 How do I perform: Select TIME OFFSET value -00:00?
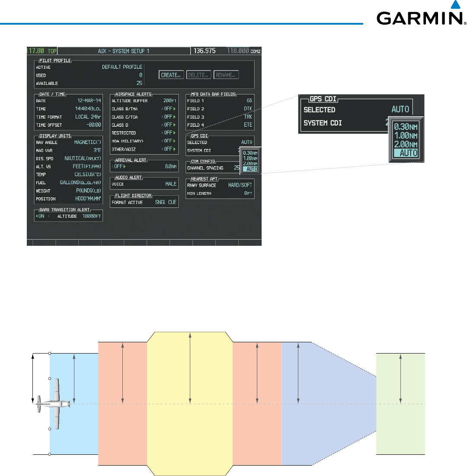click(x=94, y=125)
